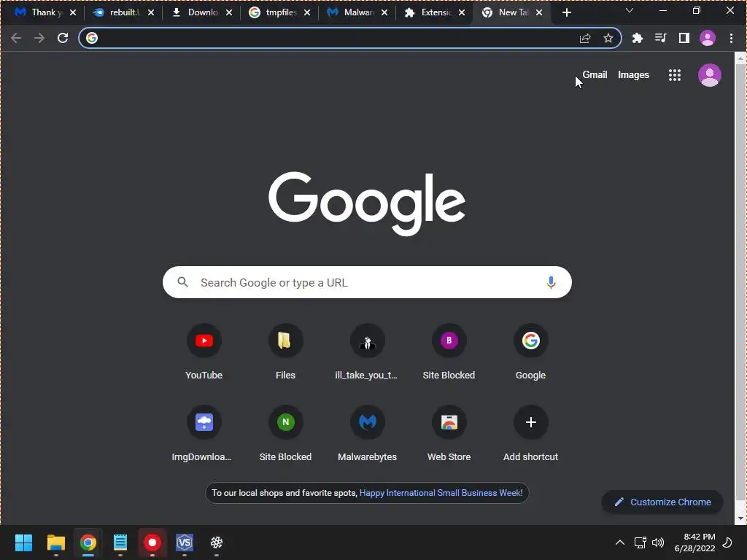Image resolution: width=747 pixels, height=560 pixels.
Task: Expand the tab search dropdown chevron
Action: pos(630,10)
